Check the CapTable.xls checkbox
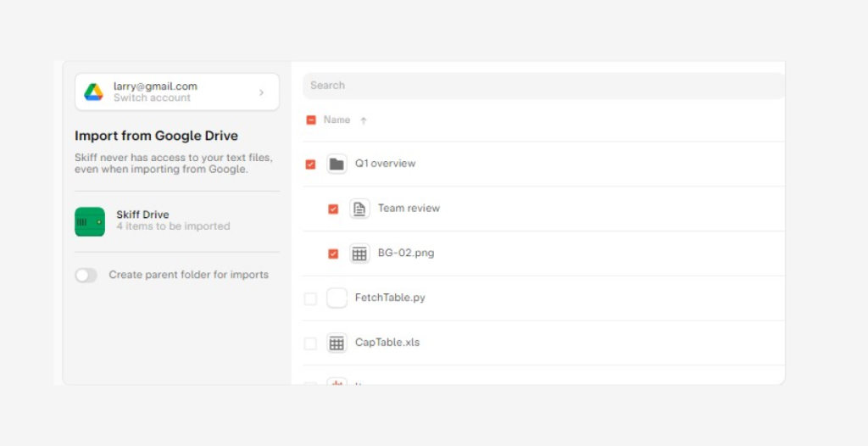 [x=310, y=343]
